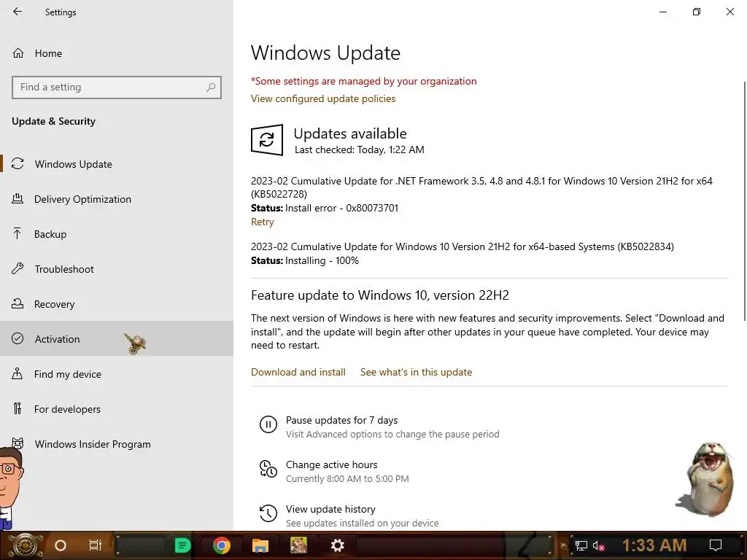747x560 pixels.
Task: Open Backup settings
Action: [117, 234]
